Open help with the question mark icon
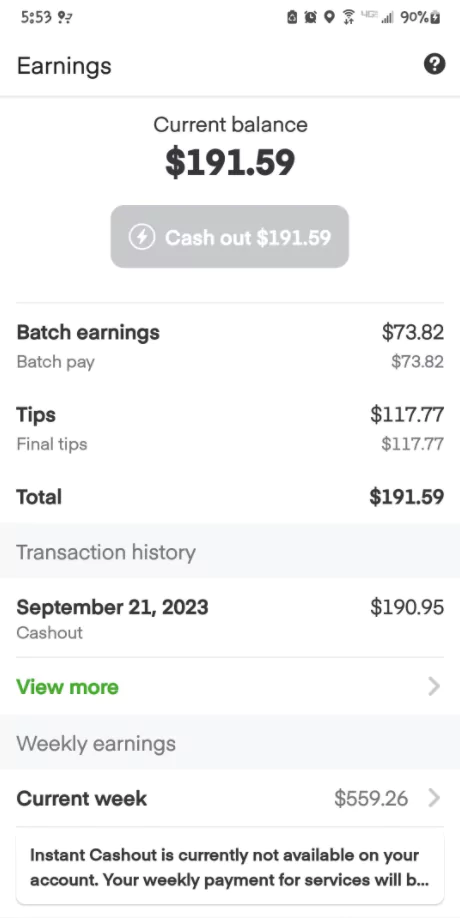This screenshot has height=918, width=460. tap(434, 64)
